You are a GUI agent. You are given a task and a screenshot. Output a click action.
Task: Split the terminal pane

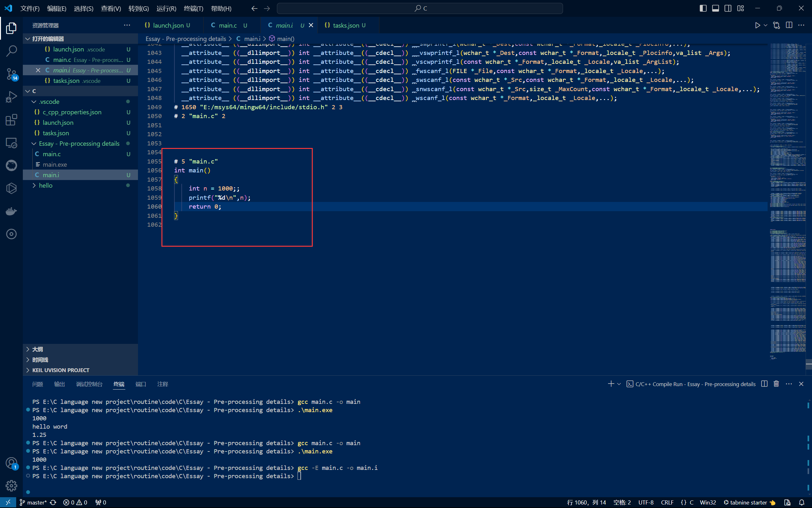click(764, 384)
